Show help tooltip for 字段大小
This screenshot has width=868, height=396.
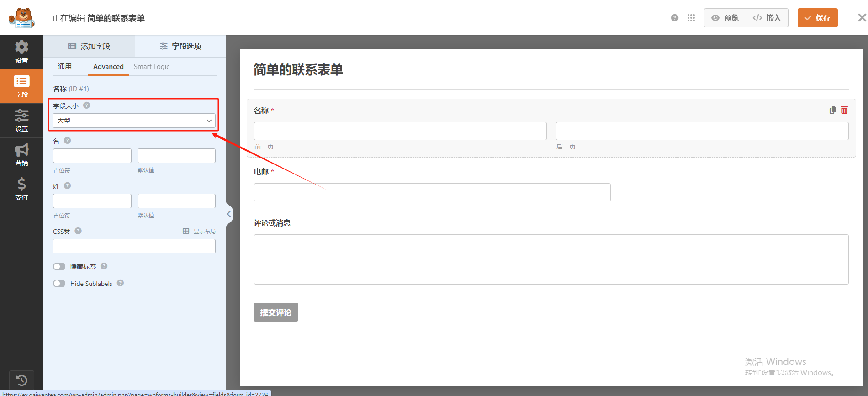(x=87, y=105)
